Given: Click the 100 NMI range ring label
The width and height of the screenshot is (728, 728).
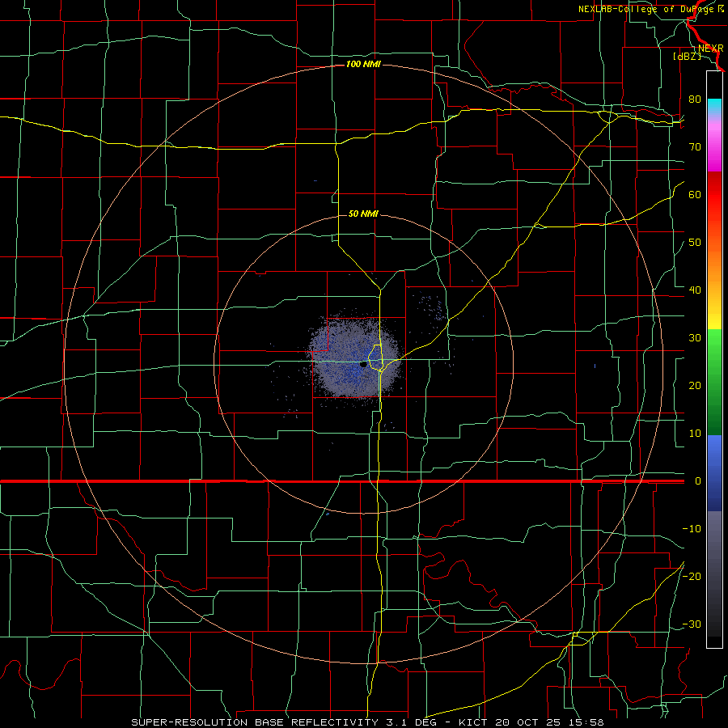Looking at the screenshot, I should [363, 64].
